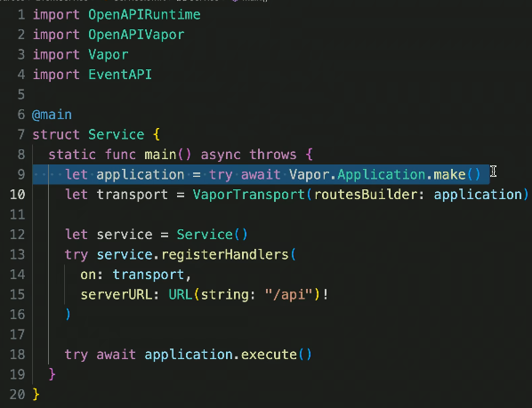This screenshot has height=408, width=532.
Task: Click line number 10 in the gutter
Action: (17, 195)
